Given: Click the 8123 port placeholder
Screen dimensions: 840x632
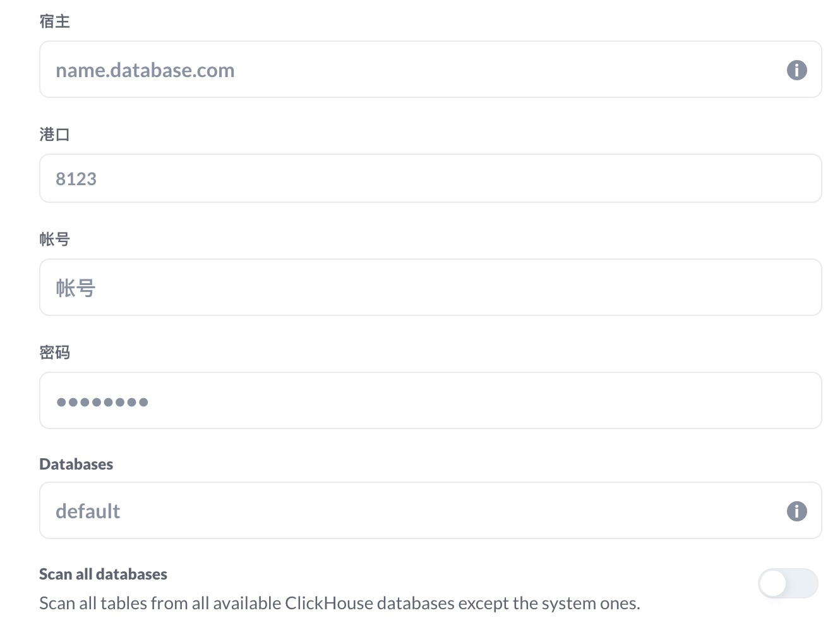Looking at the screenshot, I should [76, 179].
